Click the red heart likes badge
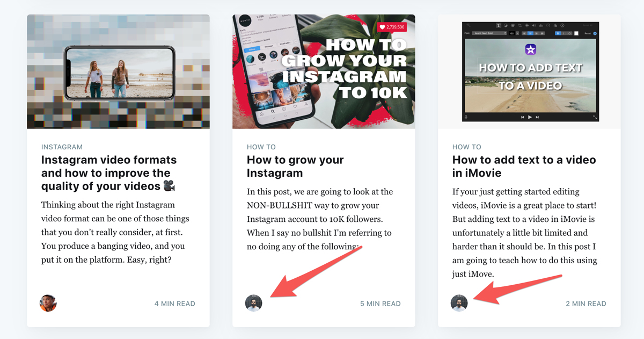 tap(391, 27)
